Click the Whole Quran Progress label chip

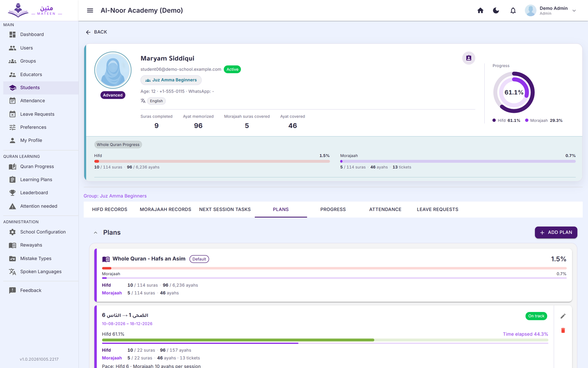[x=118, y=145]
